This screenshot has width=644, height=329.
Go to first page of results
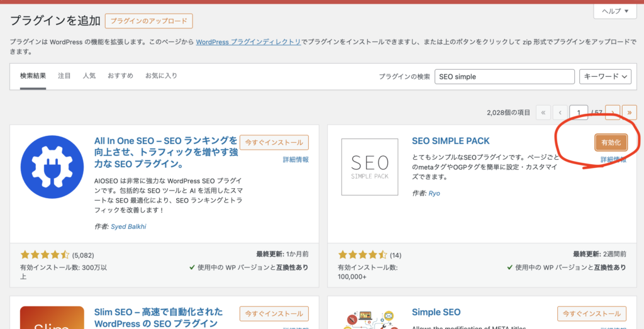click(543, 113)
